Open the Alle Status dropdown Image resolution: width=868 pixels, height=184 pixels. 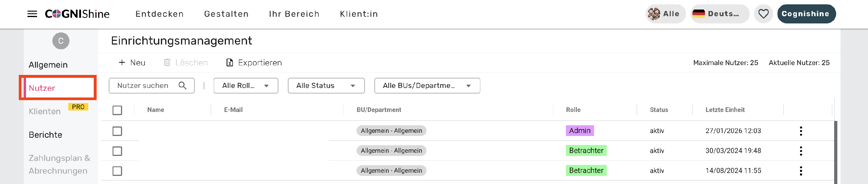pos(326,86)
